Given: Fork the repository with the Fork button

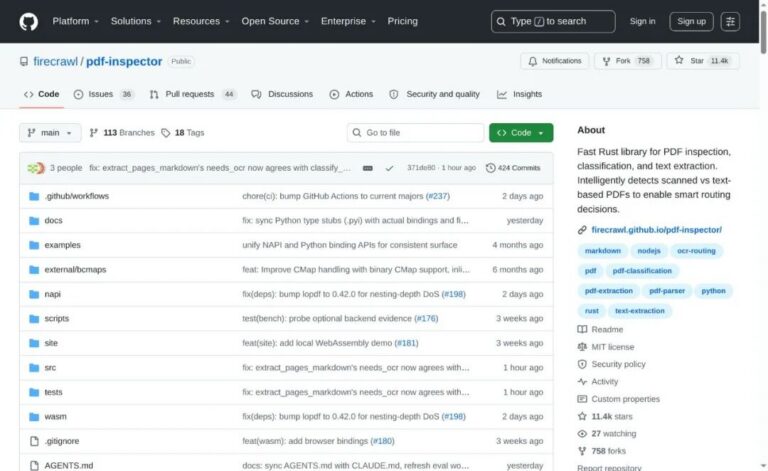Looking at the screenshot, I should (x=627, y=61).
